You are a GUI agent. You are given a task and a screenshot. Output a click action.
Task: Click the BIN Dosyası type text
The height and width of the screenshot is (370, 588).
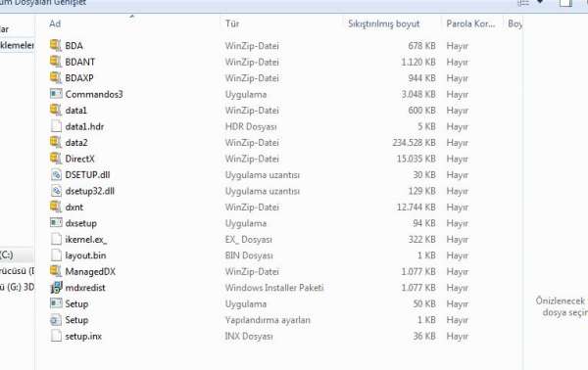coord(249,255)
